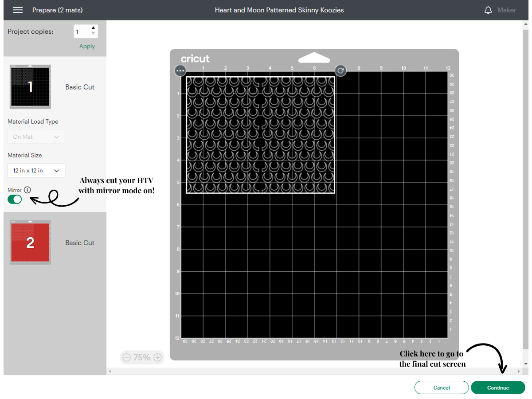Click the rotate handle on the mat image

(x=340, y=70)
